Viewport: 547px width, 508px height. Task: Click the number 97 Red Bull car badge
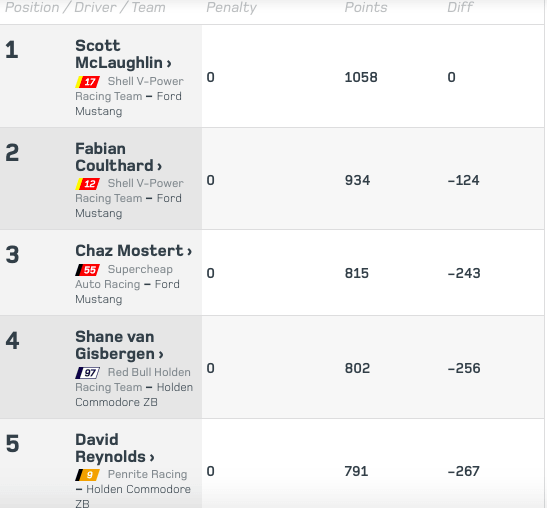88,373
